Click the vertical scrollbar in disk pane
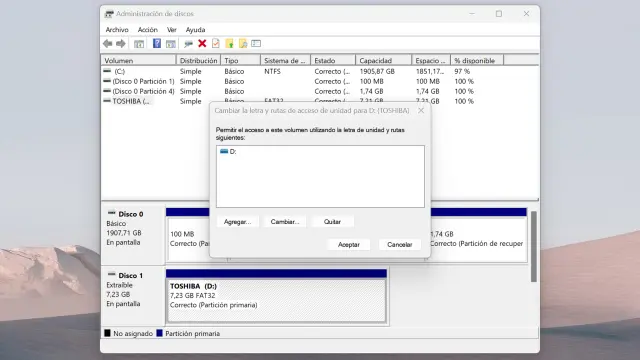The width and height of the screenshot is (640, 360). click(533, 247)
